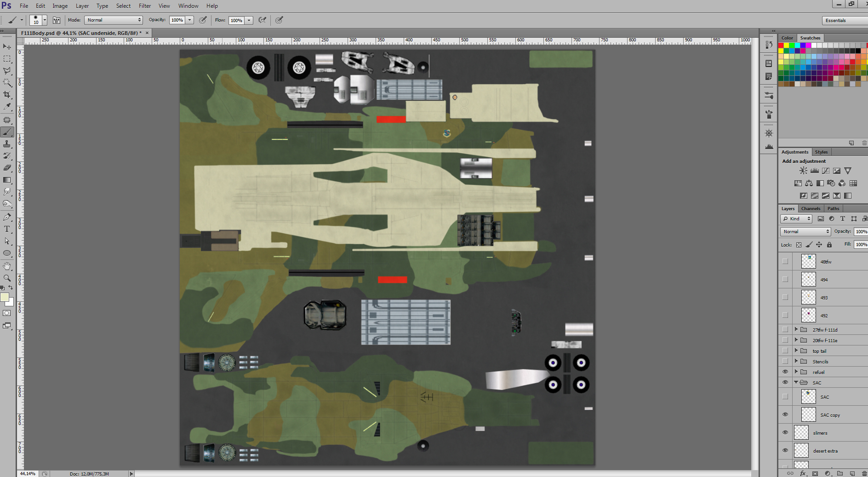This screenshot has height=477, width=868.
Task: Select the Dodge tool
Action: (x=7, y=204)
